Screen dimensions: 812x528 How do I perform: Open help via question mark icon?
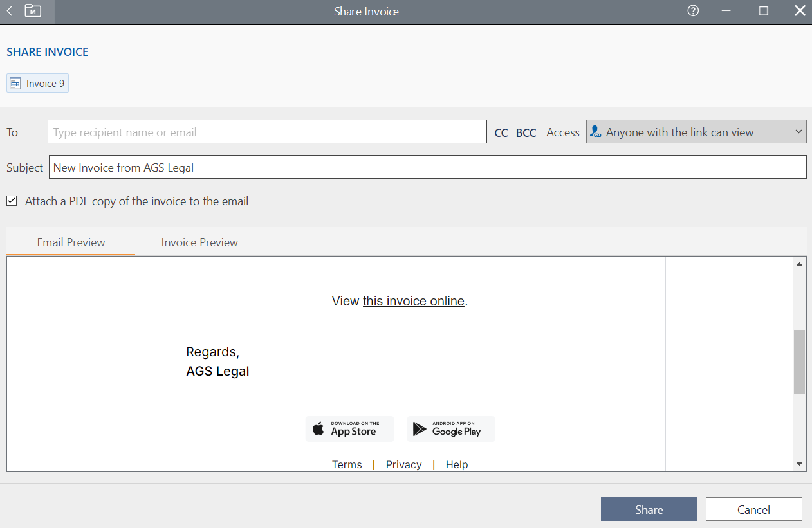[x=693, y=11]
